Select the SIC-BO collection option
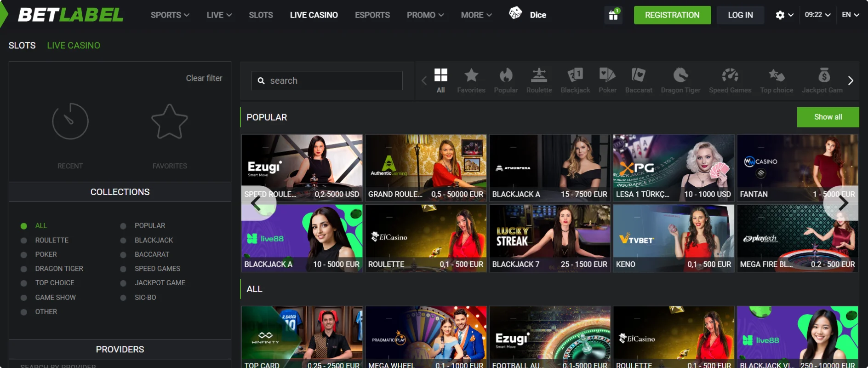The width and height of the screenshot is (868, 368). [x=138, y=298]
